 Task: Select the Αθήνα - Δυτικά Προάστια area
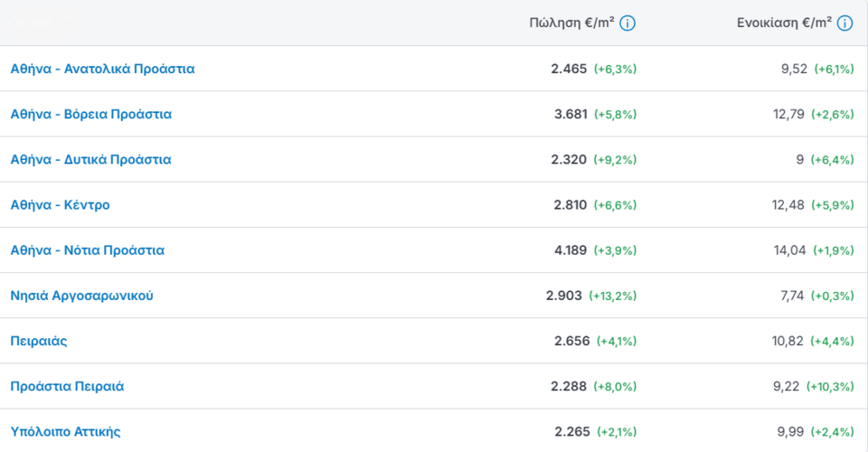click(x=90, y=159)
